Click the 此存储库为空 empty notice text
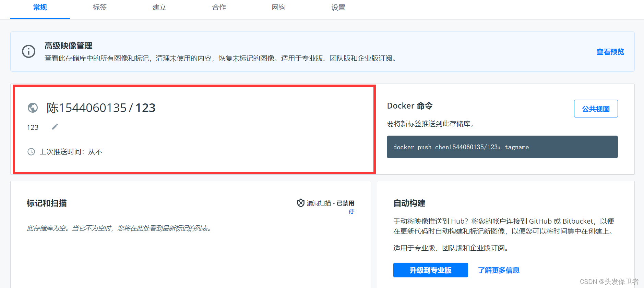This screenshot has width=644, height=288. tap(119, 228)
